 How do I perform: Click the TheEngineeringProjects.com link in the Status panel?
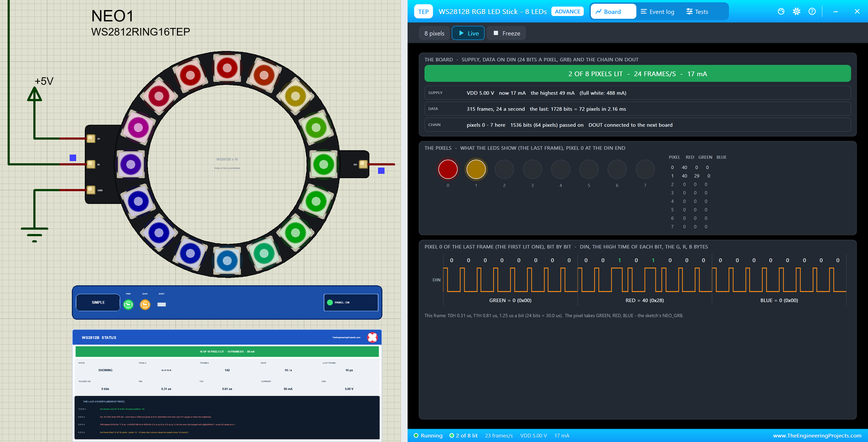click(346, 337)
